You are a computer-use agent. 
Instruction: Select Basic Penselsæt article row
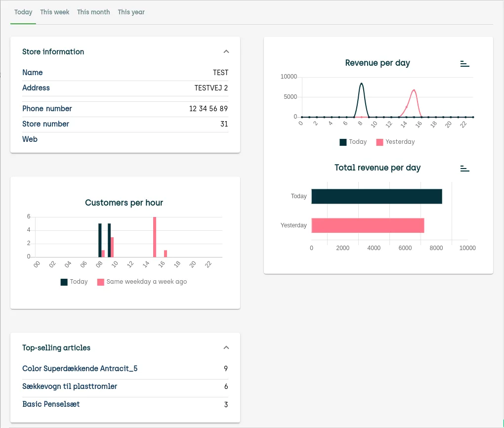tap(125, 404)
